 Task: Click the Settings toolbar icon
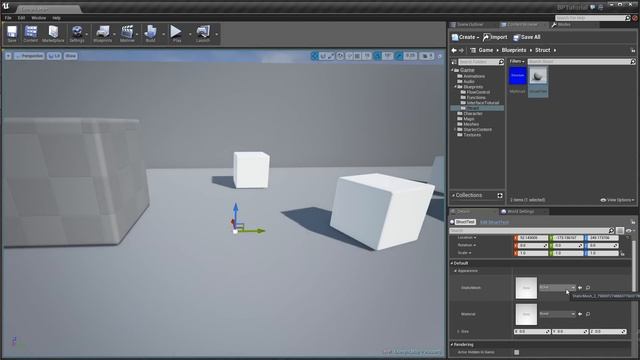pyautogui.click(x=77, y=33)
